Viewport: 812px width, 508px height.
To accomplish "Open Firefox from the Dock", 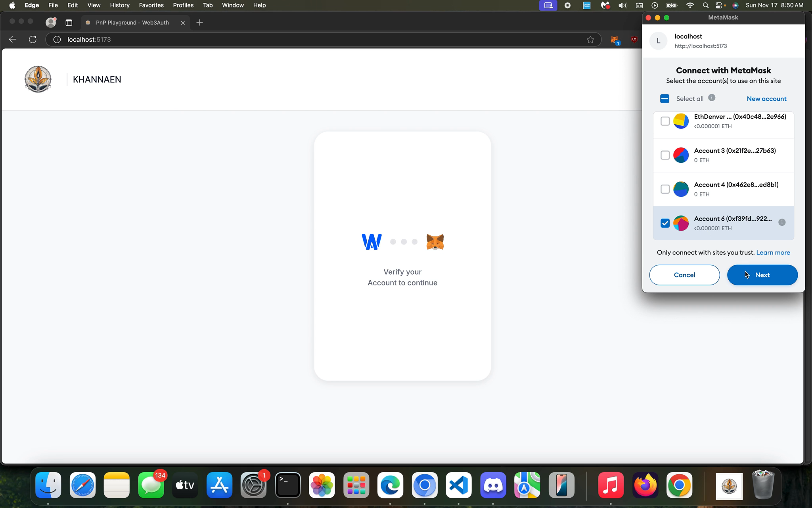I will click(x=645, y=485).
